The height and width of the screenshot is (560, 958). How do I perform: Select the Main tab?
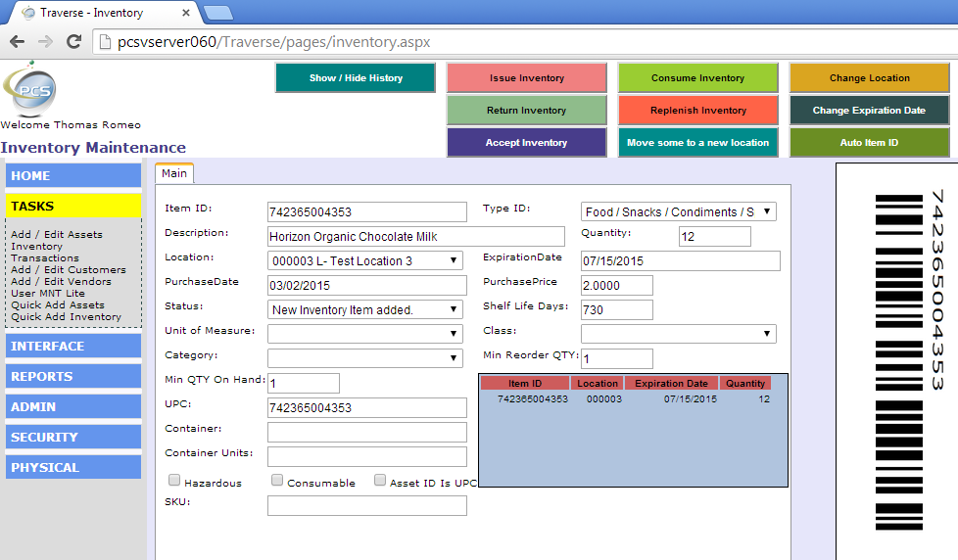(174, 173)
